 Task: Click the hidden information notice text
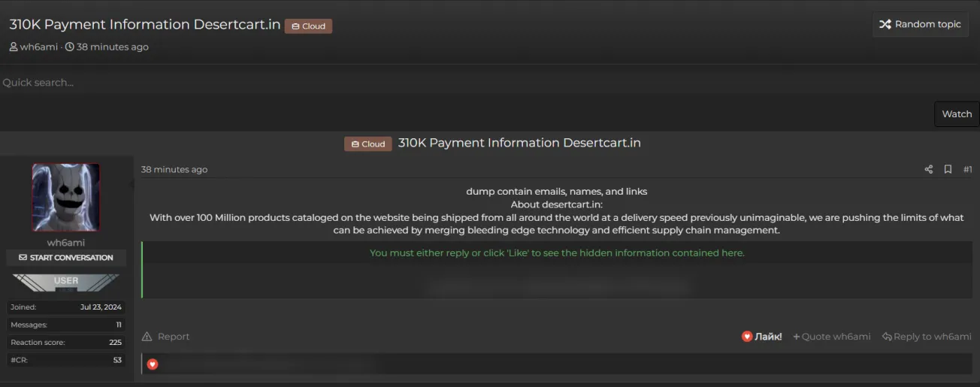[x=557, y=253]
